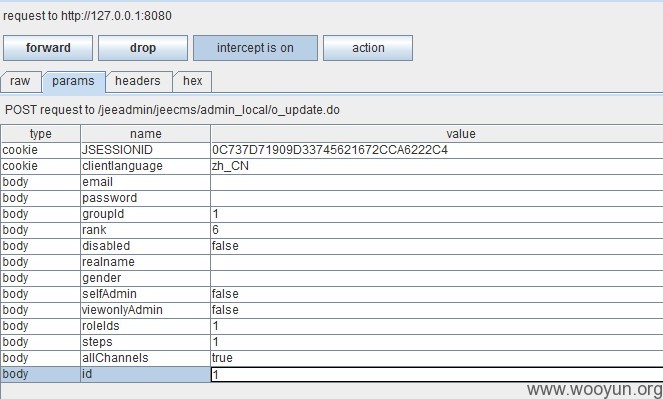This screenshot has height=399, width=663.
Task: Select the allChannels name cell
Action: [x=145, y=359]
